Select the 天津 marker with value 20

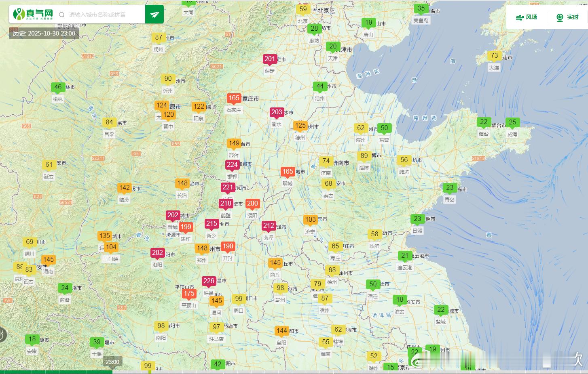(x=333, y=47)
